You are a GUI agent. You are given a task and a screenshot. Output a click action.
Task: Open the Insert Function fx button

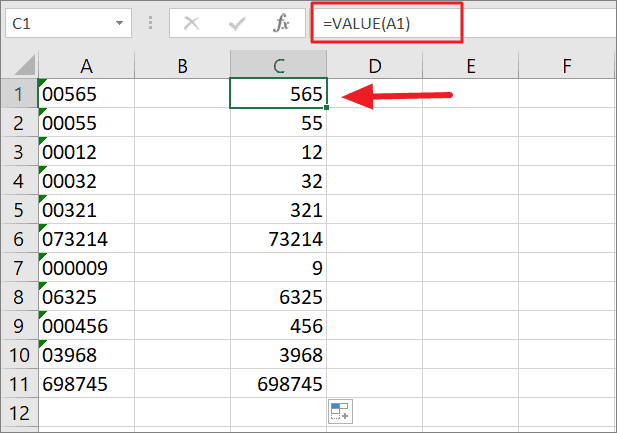tap(281, 23)
